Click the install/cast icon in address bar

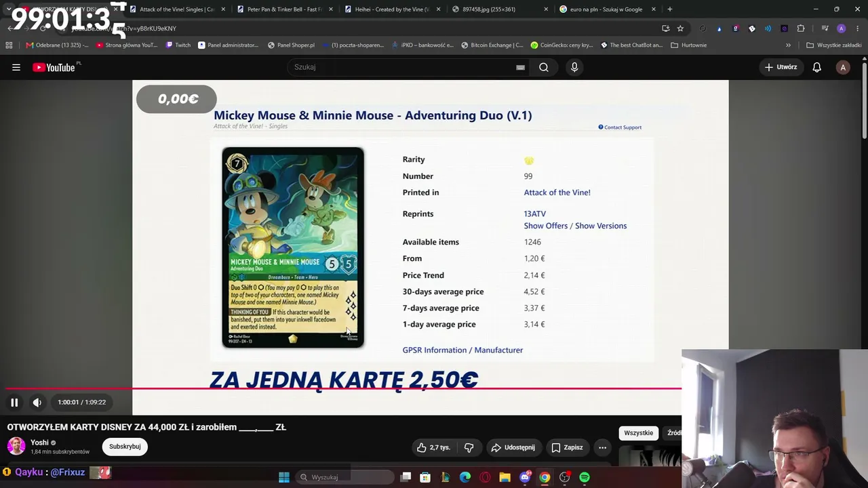[x=665, y=28]
